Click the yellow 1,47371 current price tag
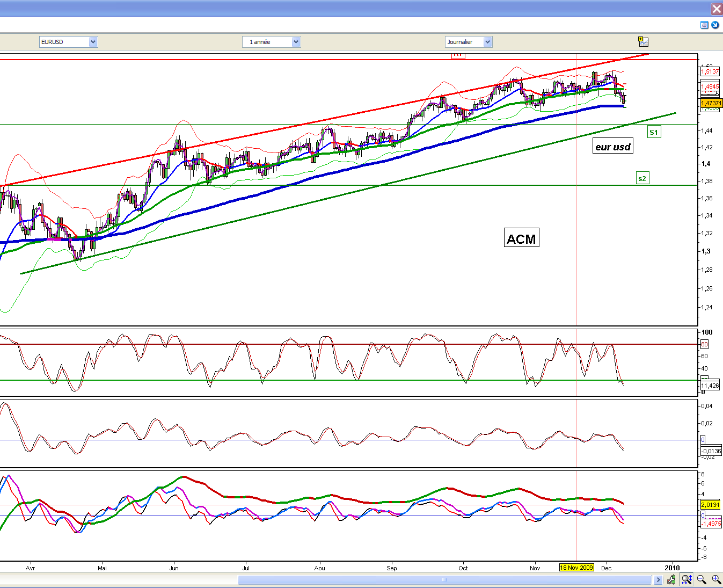 pos(711,103)
